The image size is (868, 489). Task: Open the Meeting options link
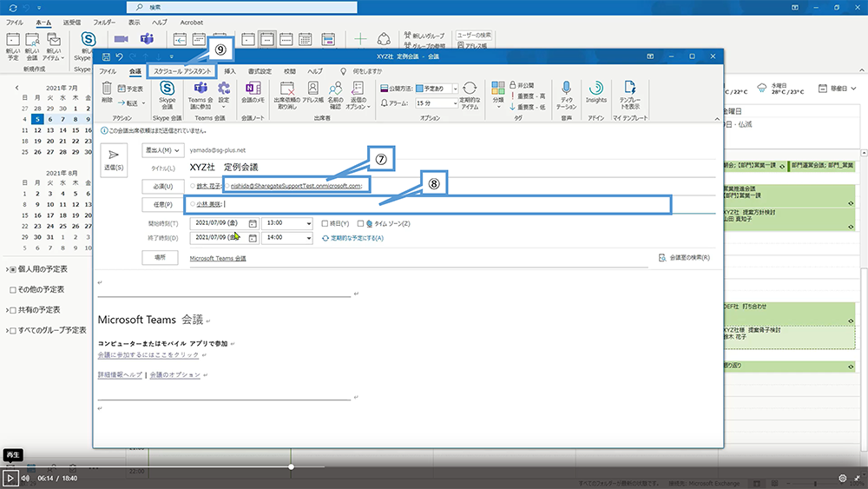[x=175, y=375]
